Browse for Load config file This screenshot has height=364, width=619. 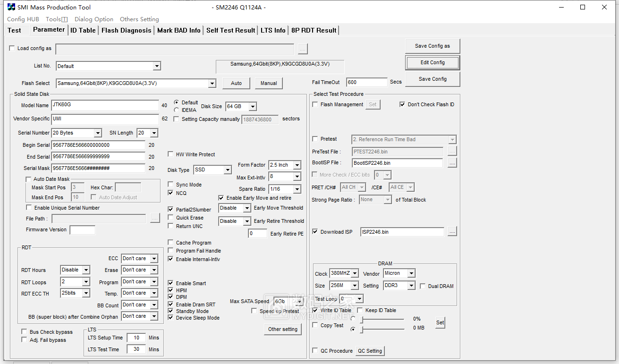point(303,49)
